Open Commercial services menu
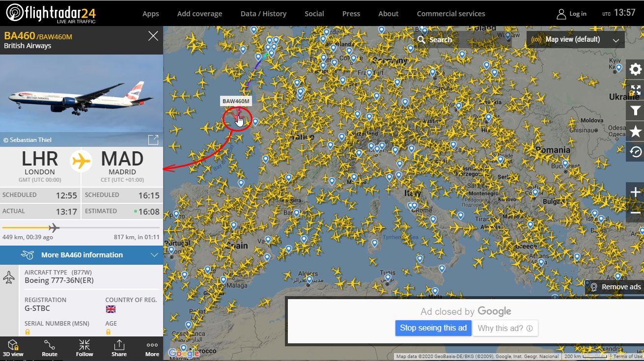644x361 pixels. click(x=451, y=14)
